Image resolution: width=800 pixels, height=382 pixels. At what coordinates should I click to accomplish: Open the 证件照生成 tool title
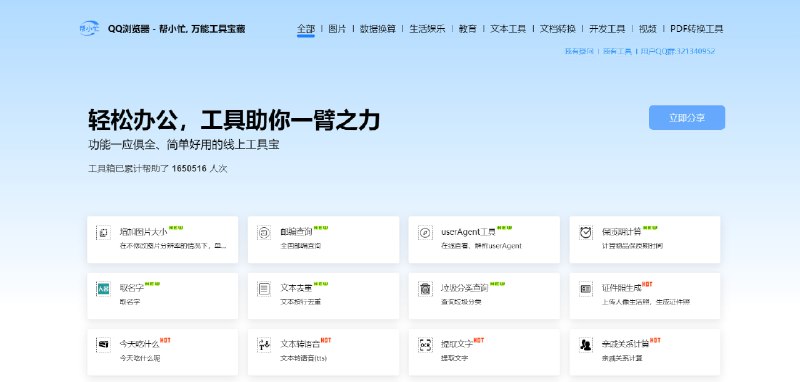coord(621,288)
